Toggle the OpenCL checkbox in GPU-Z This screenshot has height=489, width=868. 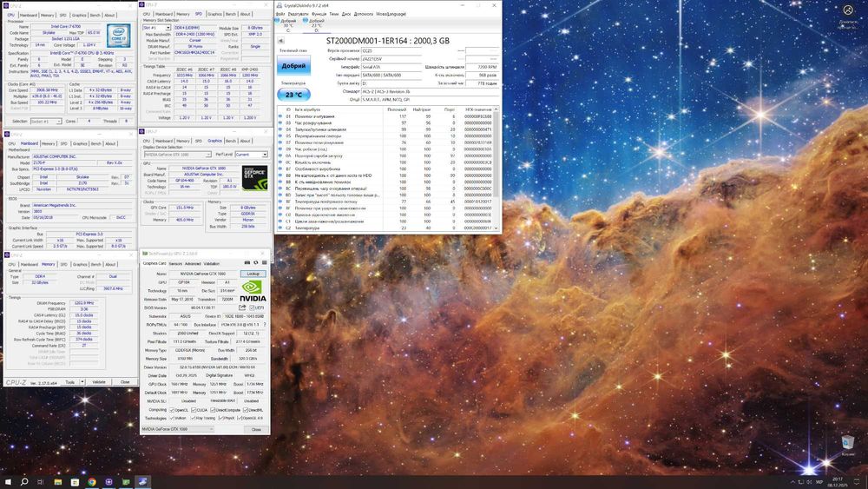tap(172, 410)
